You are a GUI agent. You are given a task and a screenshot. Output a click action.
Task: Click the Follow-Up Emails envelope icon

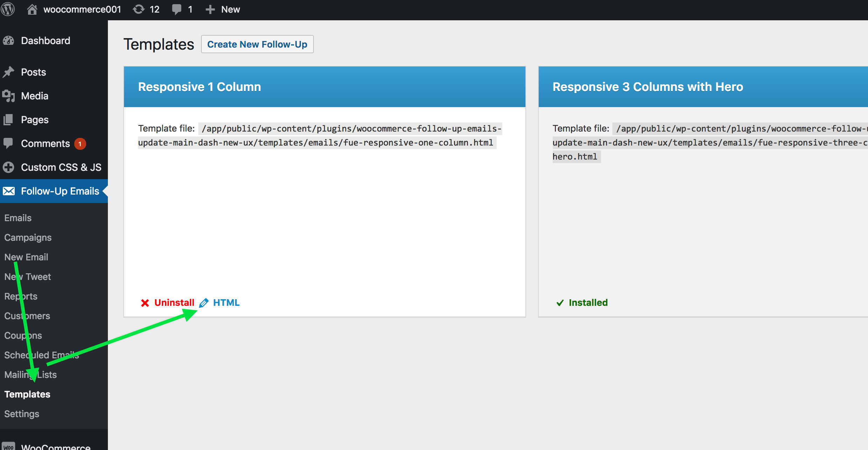point(9,191)
